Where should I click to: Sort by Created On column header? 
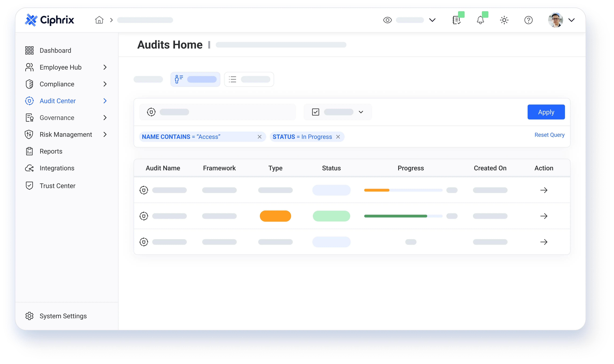(x=490, y=168)
